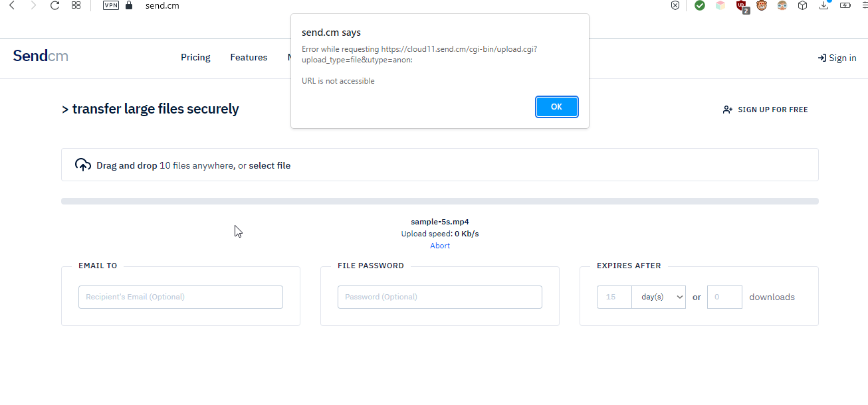868x405 pixels.
Task: Click the select file link
Action: click(269, 165)
